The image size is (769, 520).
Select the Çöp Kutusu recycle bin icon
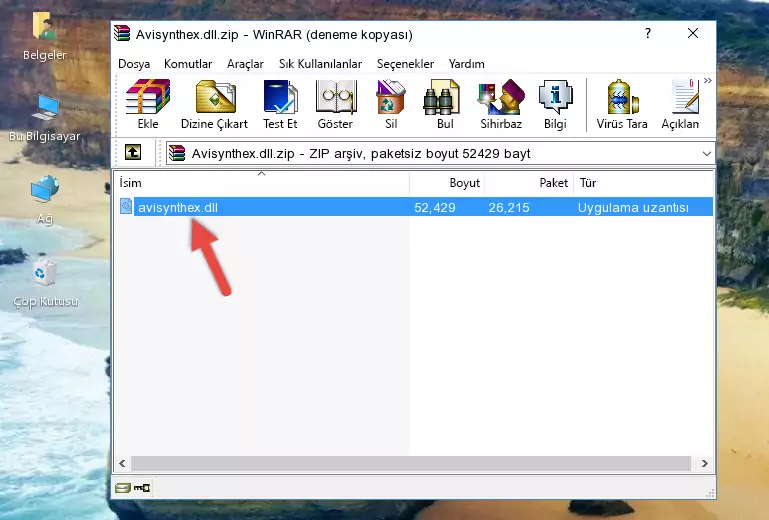(45, 283)
